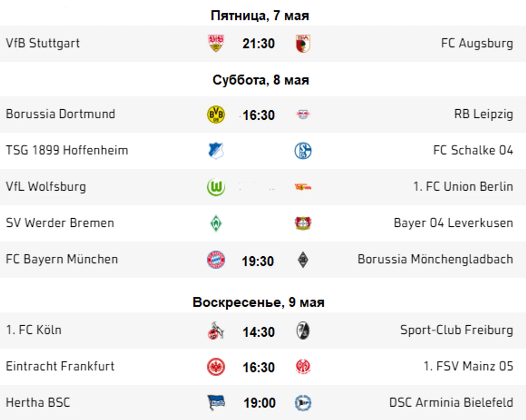Screen dimensions: 526x420
Task: Click the DSC Arminia Bielefeld team name
Action: click(x=451, y=402)
